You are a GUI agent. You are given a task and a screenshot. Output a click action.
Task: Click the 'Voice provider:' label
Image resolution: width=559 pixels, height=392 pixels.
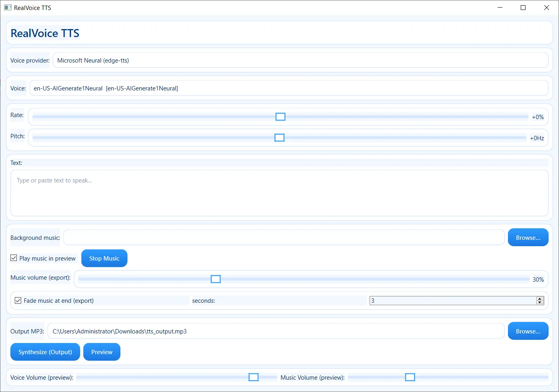click(30, 61)
